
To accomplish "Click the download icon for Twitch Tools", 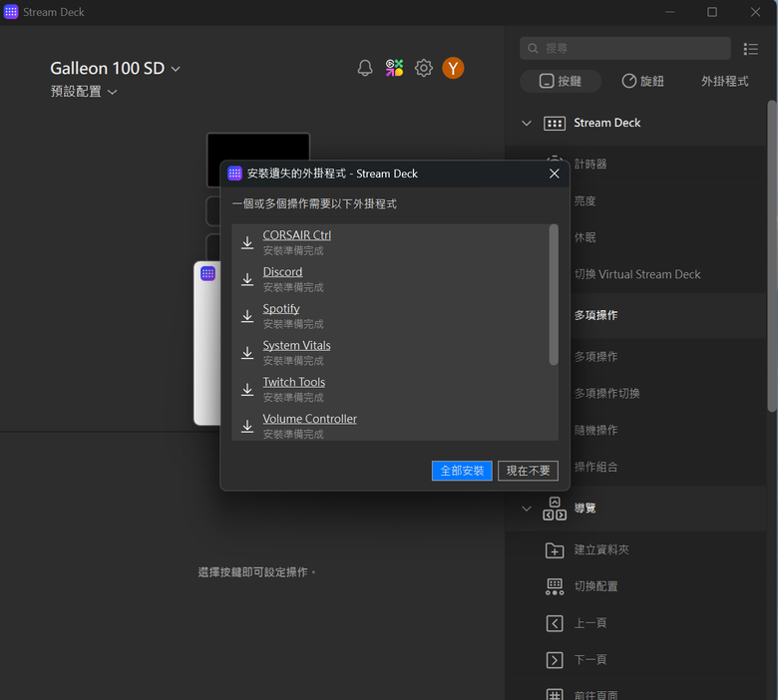I will tap(247, 390).
